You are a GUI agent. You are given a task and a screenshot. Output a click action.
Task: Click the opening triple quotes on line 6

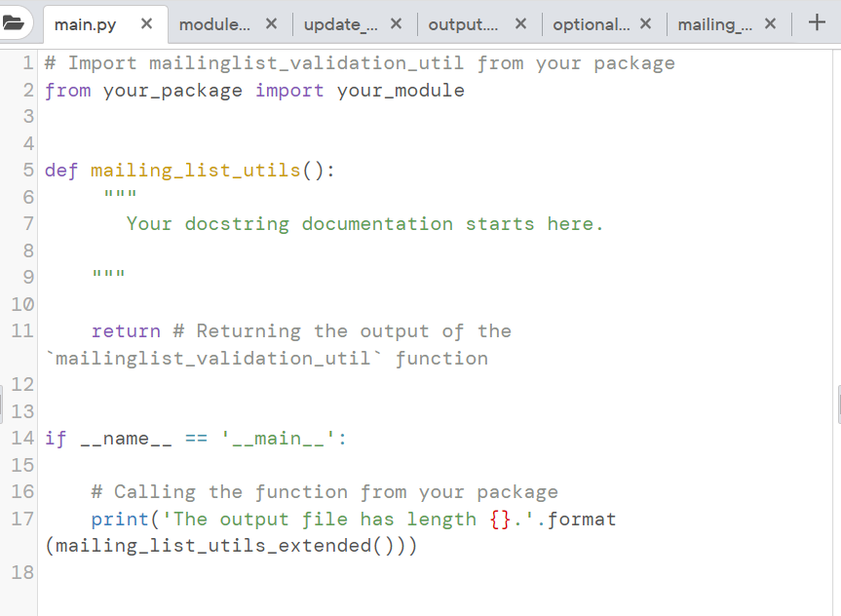click(x=120, y=194)
